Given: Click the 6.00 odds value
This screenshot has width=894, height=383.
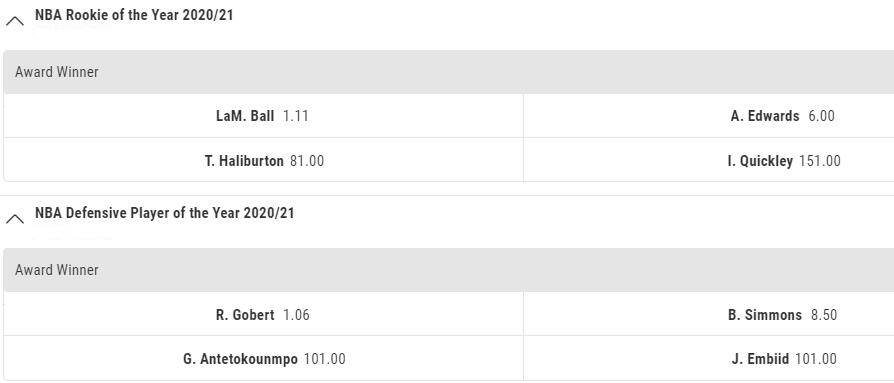Looking at the screenshot, I should [x=822, y=116].
